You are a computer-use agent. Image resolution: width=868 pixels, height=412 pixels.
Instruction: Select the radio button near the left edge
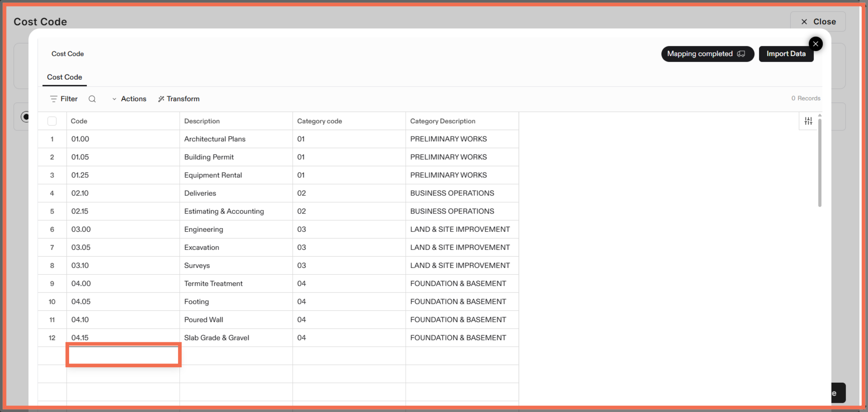click(25, 116)
